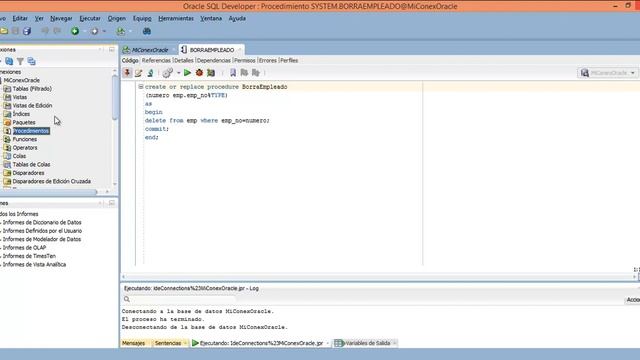Open the Navegar menu

pyautogui.click(x=61, y=18)
